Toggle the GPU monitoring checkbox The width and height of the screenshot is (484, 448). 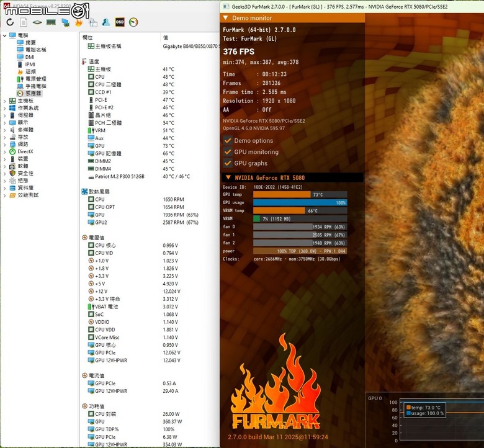pos(228,152)
